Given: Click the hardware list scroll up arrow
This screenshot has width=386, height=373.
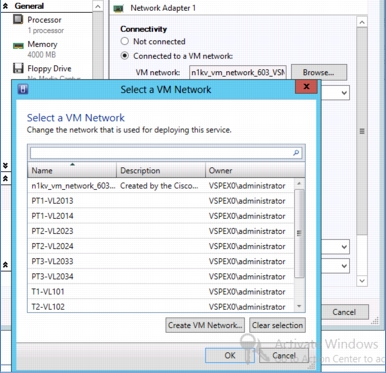Looking at the screenshot, I should (97, 7).
